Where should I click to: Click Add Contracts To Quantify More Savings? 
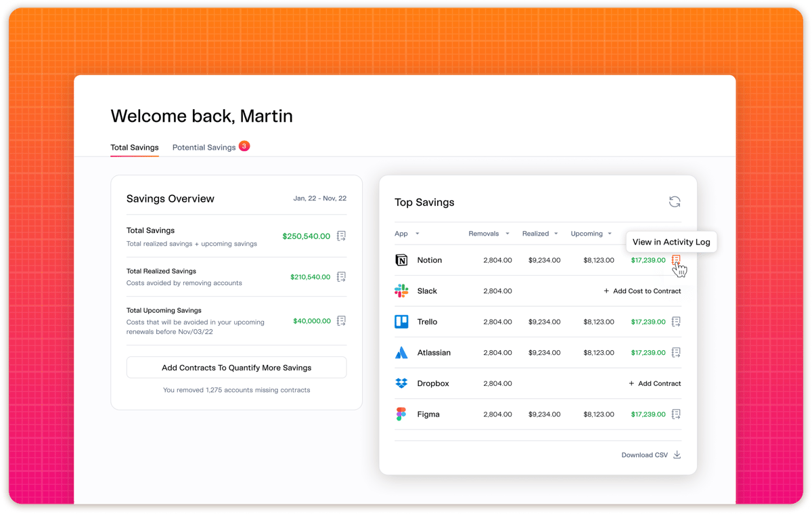[x=235, y=367]
